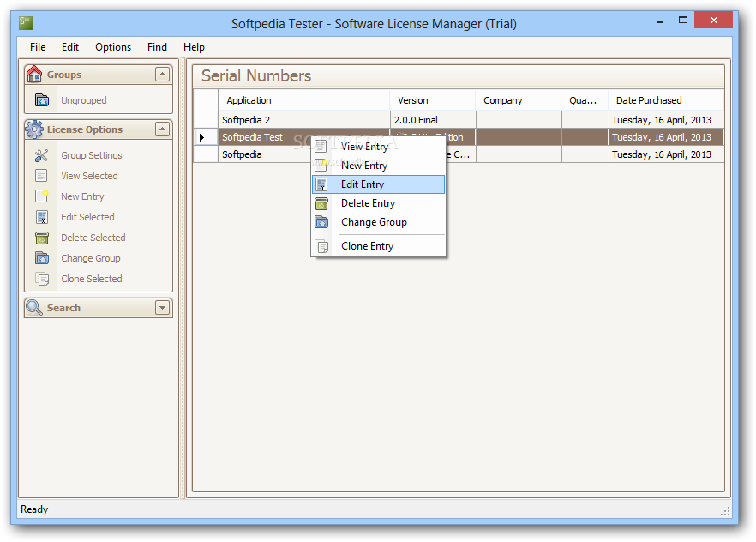Collapse the License Options panel
The height and width of the screenshot is (542, 756).
pyautogui.click(x=163, y=129)
